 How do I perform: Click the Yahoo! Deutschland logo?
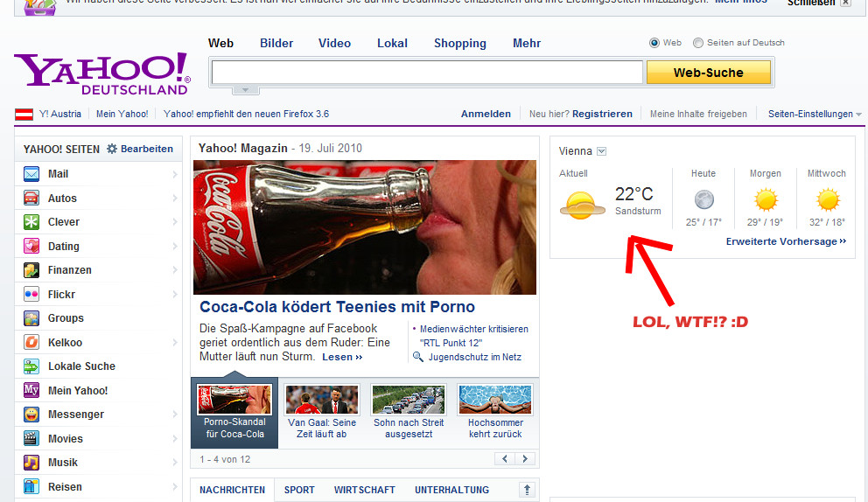coord(101,73)
